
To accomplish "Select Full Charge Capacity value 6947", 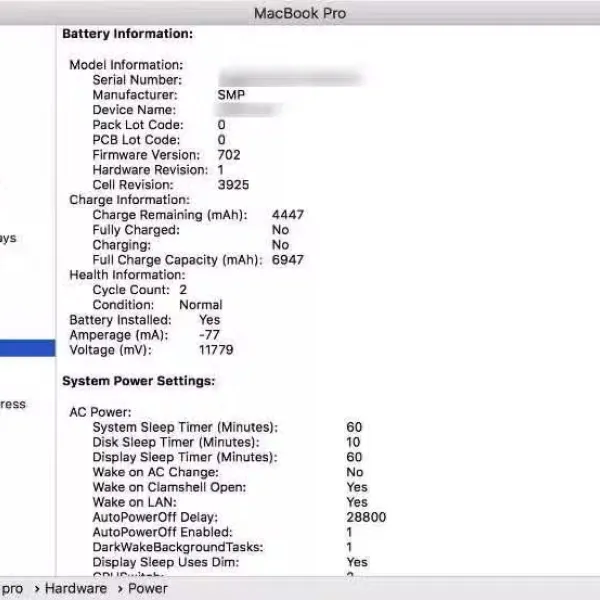I will (288, 260).
